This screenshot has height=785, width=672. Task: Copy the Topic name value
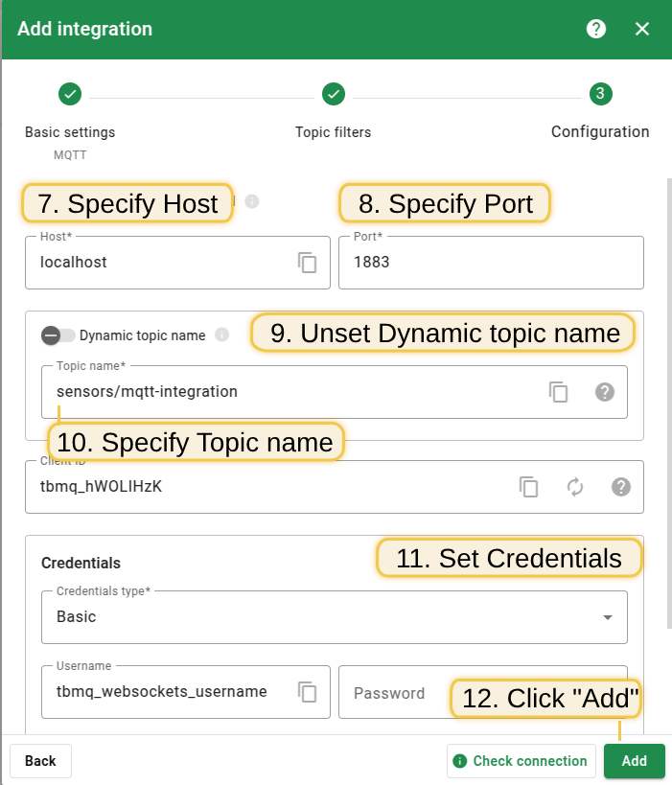(558, 391)
